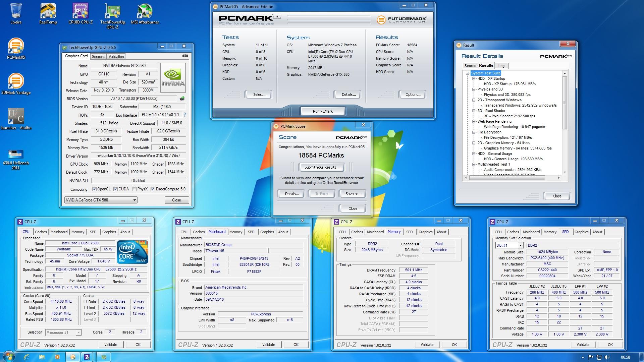The height and width of the screenshot is (362, 644).
Task: Click Validate in the CPU-Z Mainboard window
Action: pyautogui.click(x=269, y=345)
